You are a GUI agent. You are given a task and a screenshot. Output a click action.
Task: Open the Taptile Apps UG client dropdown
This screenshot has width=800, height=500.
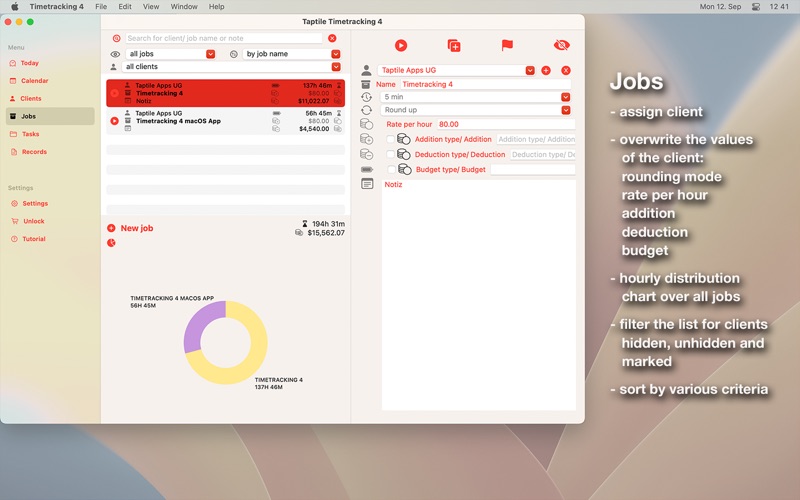point(530,70)
